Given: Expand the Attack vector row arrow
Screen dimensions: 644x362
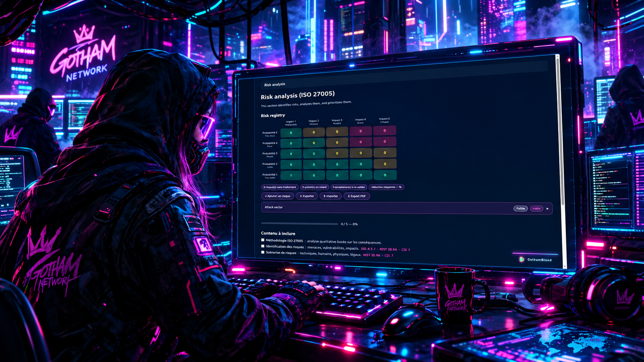Looking at the screenshot, I should (x=547, y=208).
